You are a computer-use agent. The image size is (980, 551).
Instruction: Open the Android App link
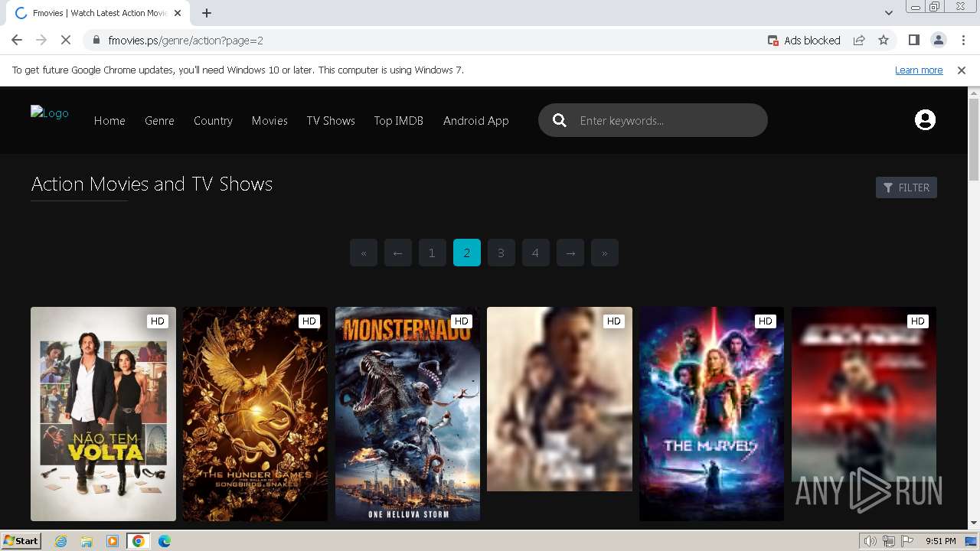pos(475,121)
